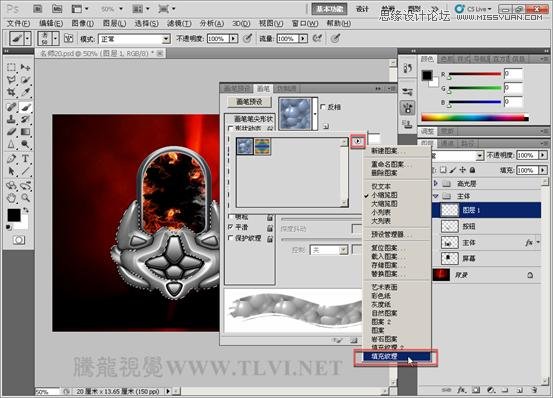Image resolution: width=553 pixels, height=398 pixels.
Task: Toggle the lock icon beside 保护纹理
Action: (x=270, y=239)
